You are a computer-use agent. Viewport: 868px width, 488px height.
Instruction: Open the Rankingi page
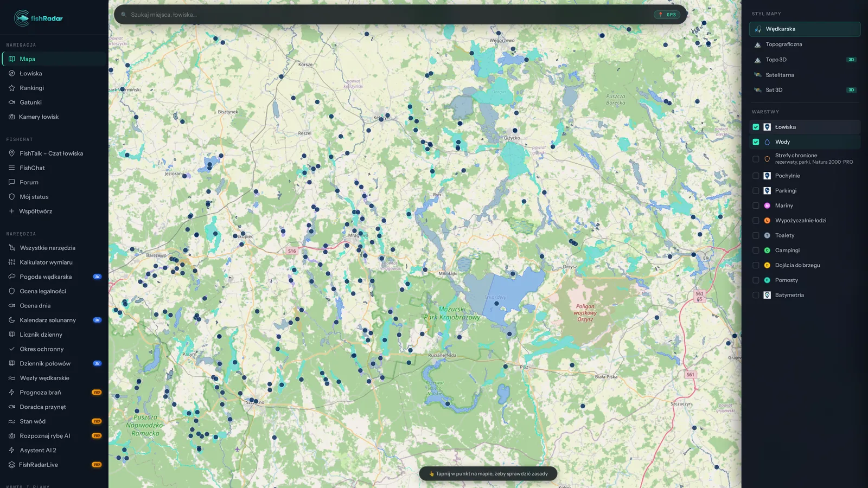coord(53,88)
